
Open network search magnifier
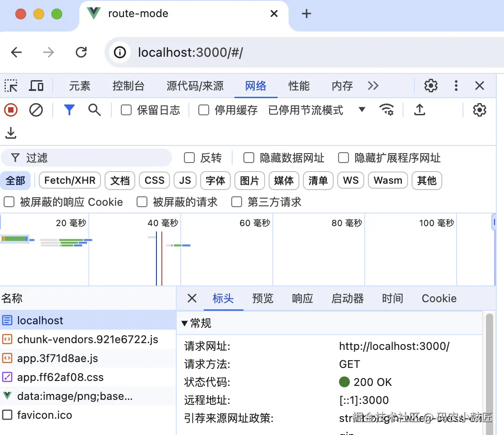95,110
